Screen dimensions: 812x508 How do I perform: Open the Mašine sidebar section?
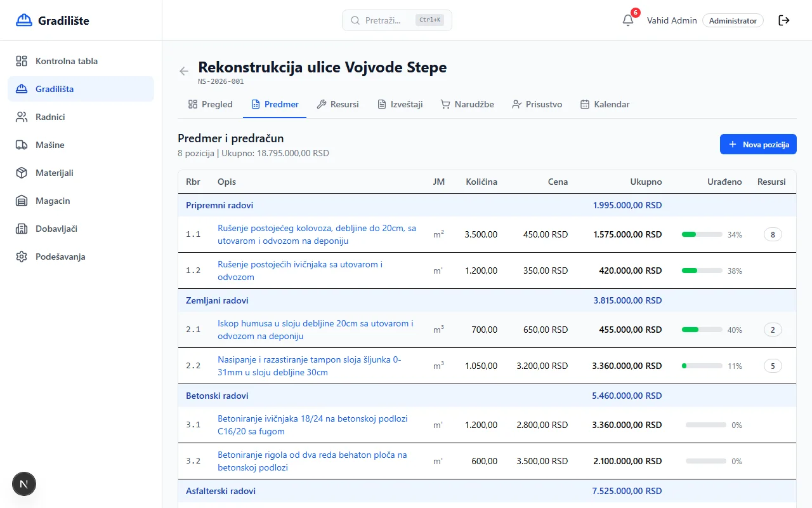[51, 145]
